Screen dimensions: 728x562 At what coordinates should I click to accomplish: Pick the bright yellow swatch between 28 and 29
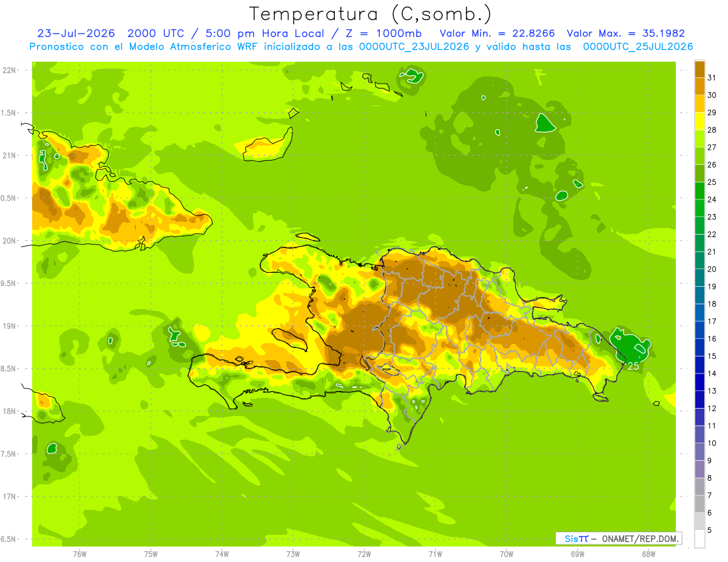coord(699,121)
